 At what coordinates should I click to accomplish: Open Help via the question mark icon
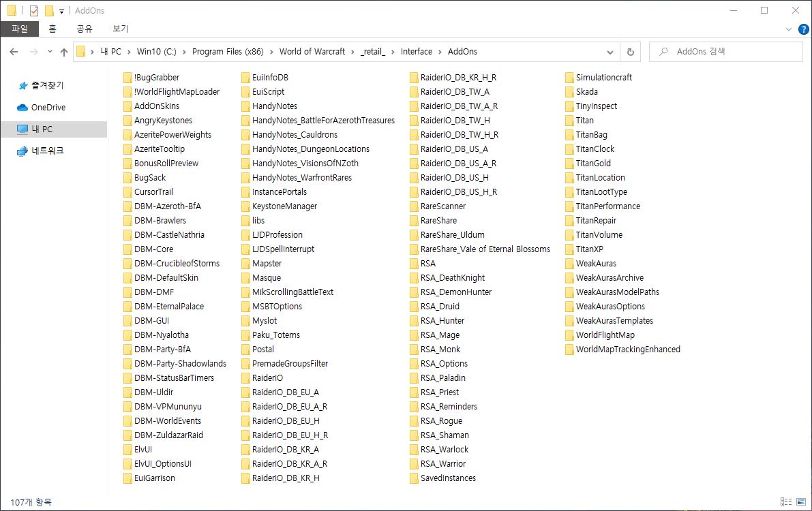[803, 29]
